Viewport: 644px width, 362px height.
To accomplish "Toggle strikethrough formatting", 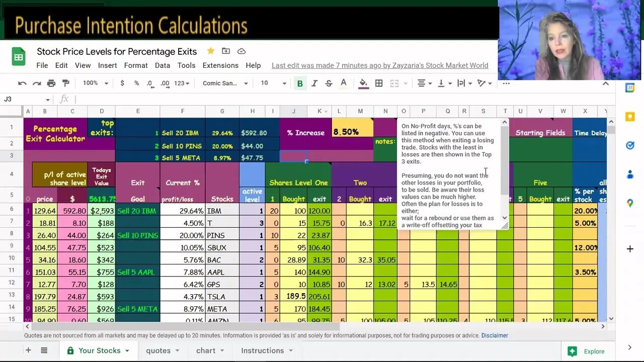I will (329, 83).
